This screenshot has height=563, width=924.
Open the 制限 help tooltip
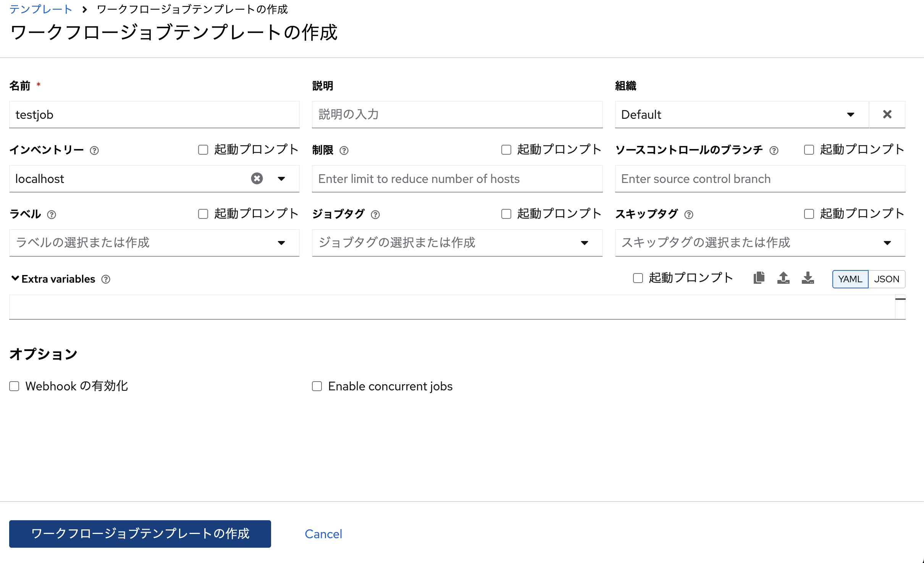[345, 150]
